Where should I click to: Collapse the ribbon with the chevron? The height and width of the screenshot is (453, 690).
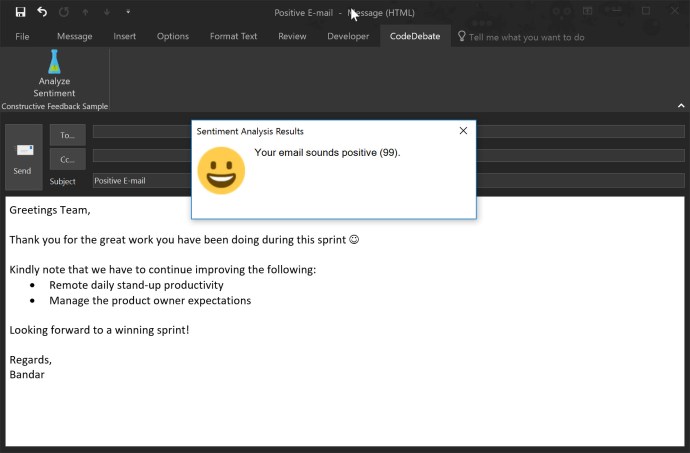[680, 105]
